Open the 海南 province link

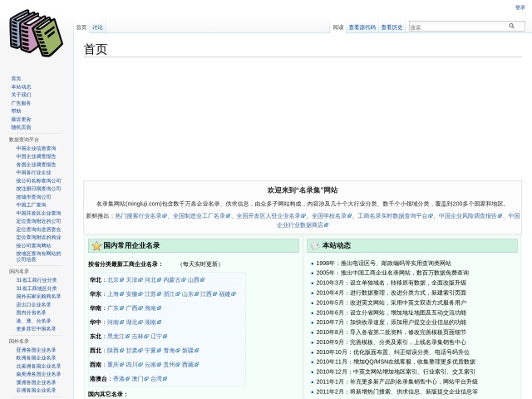(x=153, y=308)
